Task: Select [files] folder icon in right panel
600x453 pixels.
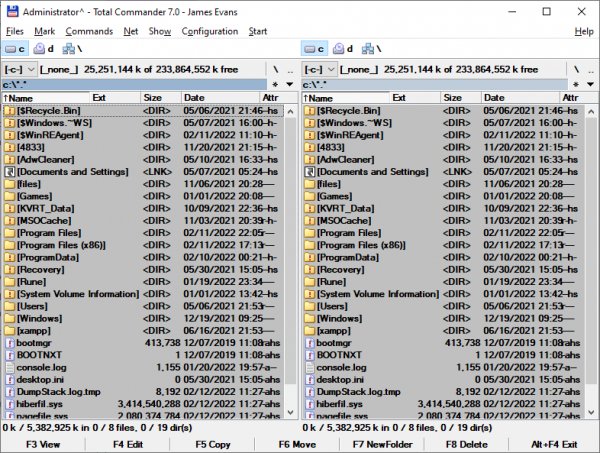Action: (x=309, y=184)
